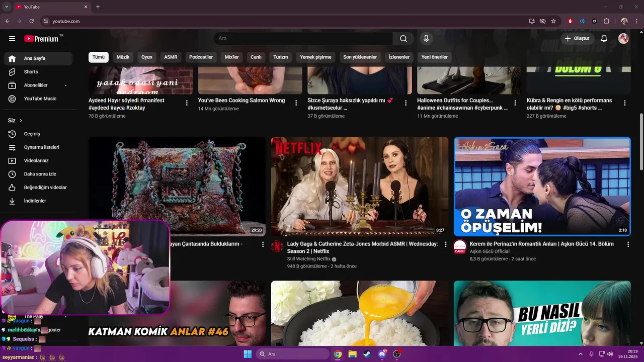This screenshot has height=362, width=644.
Task: Select the Müzik filter chip
Action: pyautogui.click(x=123, y=57)
